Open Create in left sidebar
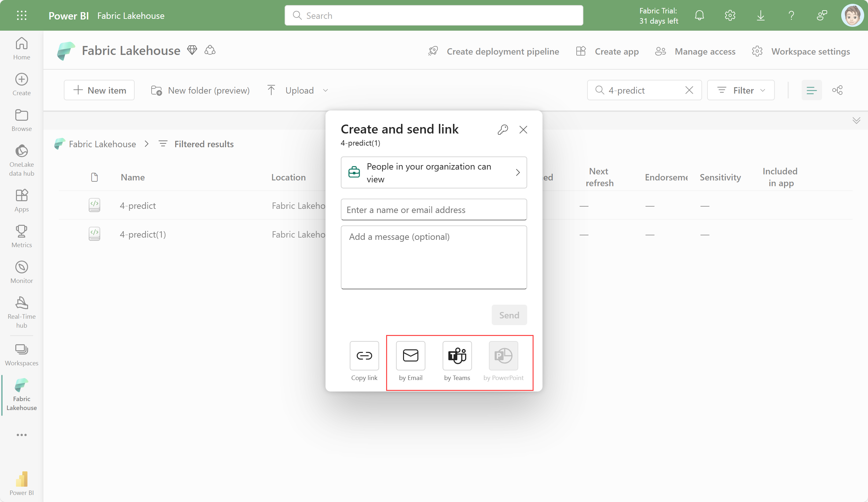This screenshot has height=502, width=868. click(21, 85)
